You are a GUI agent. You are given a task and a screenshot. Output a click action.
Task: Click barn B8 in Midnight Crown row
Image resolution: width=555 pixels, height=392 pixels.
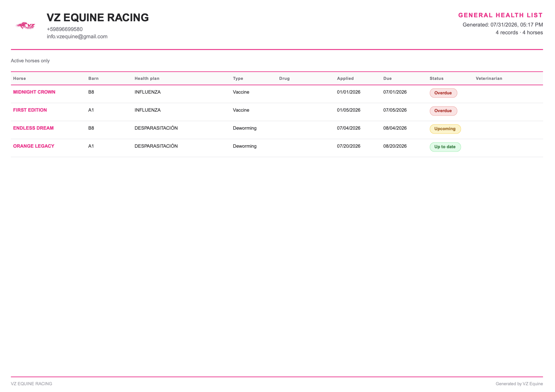[91, 92]
